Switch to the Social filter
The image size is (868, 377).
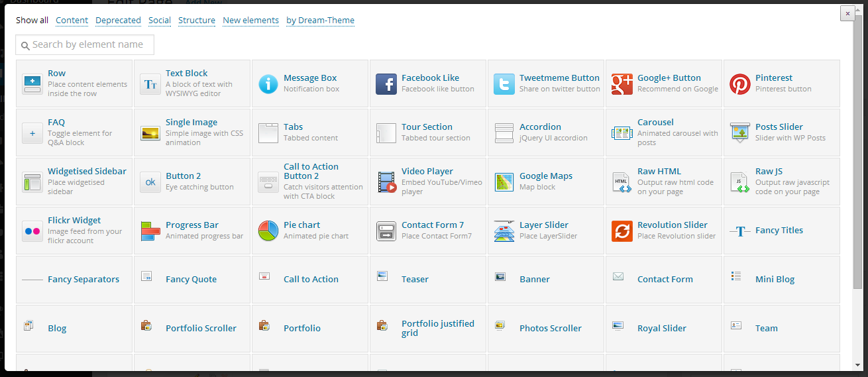[160, 21]
